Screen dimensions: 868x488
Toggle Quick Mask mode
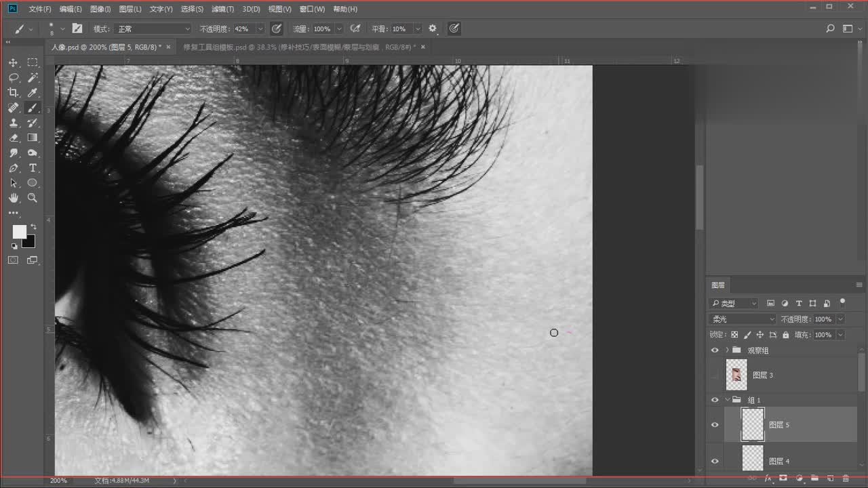14,260
